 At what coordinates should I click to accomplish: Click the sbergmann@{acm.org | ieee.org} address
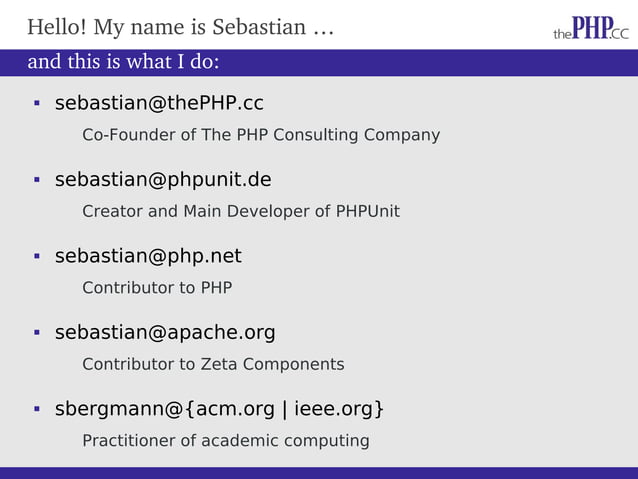click(219, 409)
